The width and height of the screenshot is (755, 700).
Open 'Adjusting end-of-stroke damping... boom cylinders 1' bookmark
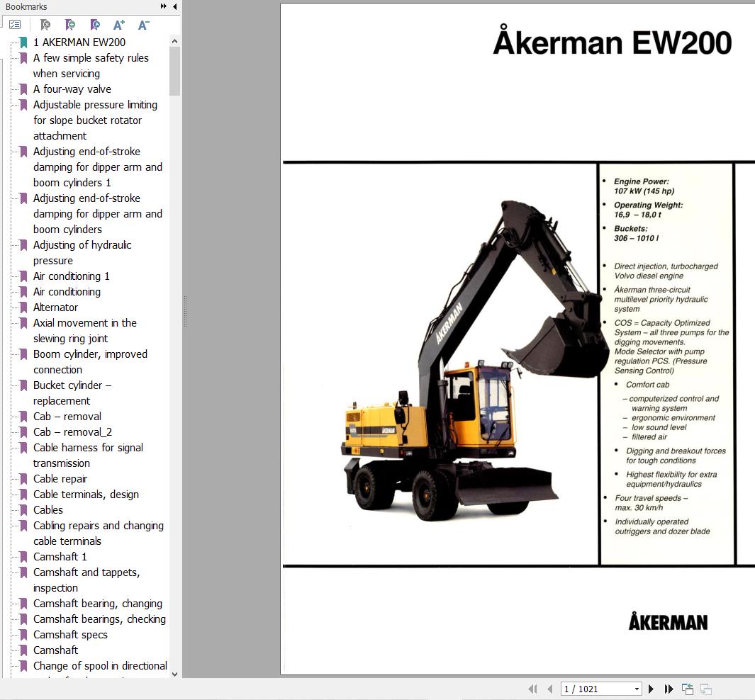pyautogui.click(x=97, y=167)
